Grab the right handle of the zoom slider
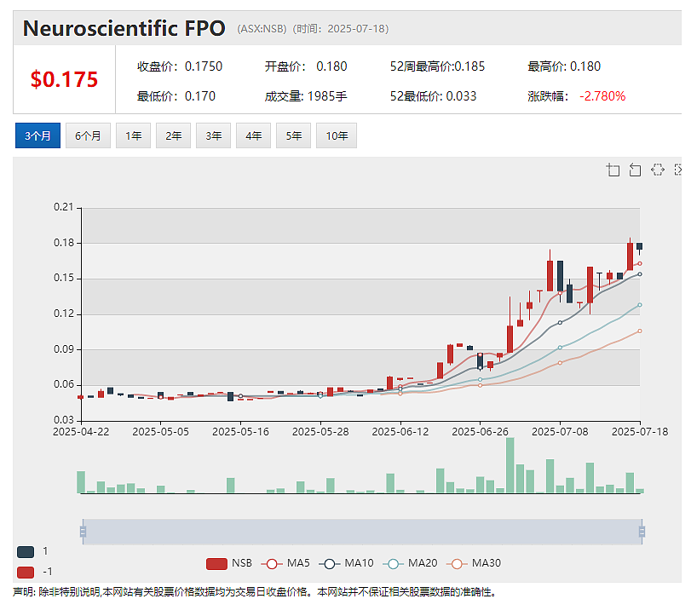The image size is (691, 616). [x=642, y=532]
